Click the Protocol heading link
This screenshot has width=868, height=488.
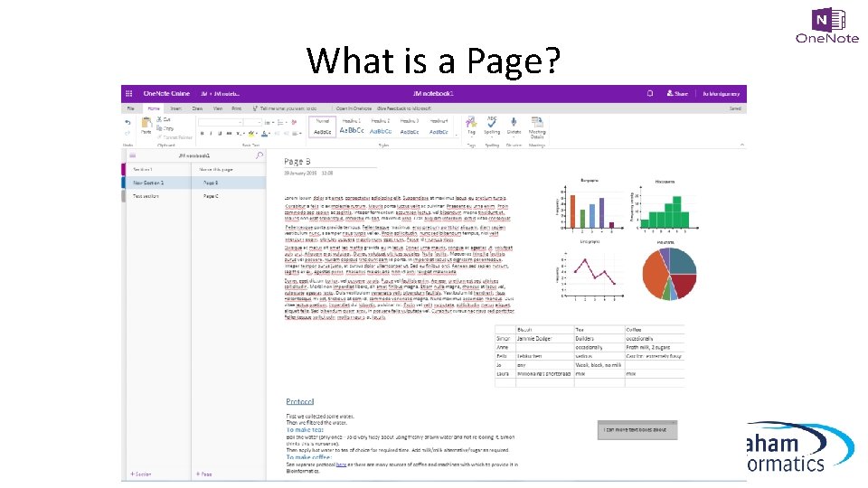[x=299, y=401]
